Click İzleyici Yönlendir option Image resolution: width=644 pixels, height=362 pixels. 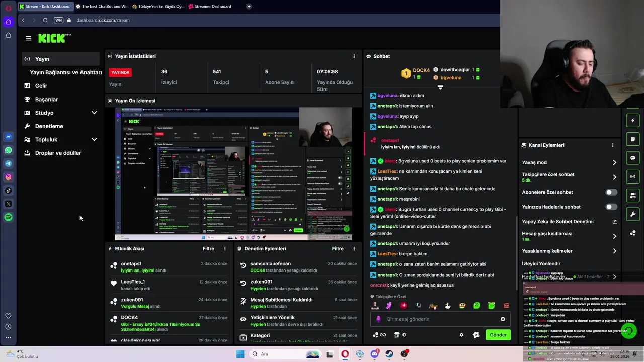[541, 264]
